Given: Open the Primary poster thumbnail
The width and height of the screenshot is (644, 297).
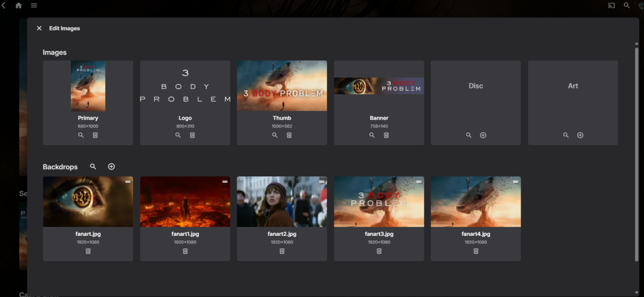Looking at the screenshot, I should click(88, 86).
